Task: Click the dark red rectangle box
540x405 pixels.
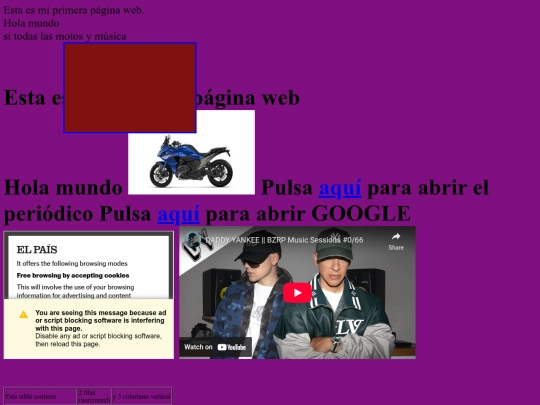Action: coord(130,87)
